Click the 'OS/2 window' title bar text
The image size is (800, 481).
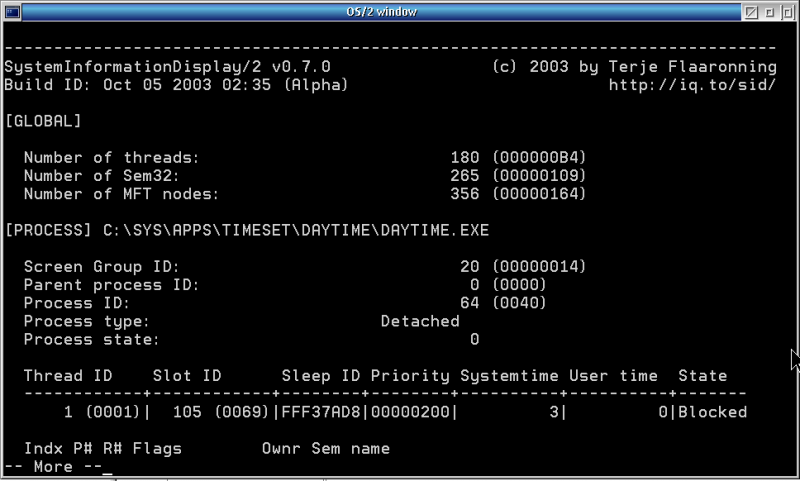click(x=382, y=12)
